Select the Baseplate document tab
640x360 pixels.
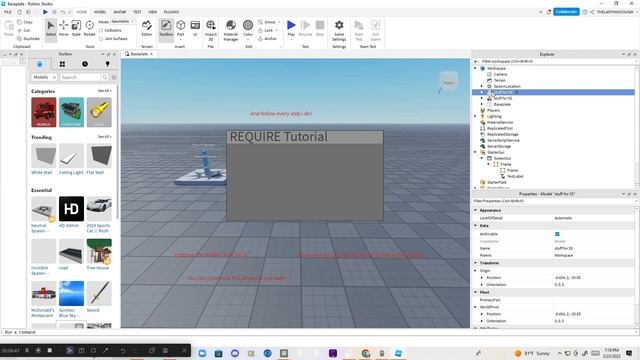point(139,54)
